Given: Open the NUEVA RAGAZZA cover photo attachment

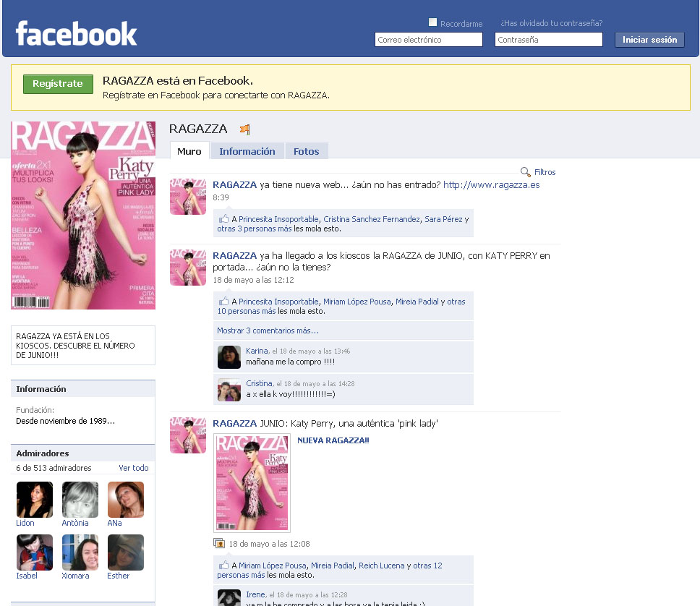Looking at the screenshot, I should click(x=252, y=483).
